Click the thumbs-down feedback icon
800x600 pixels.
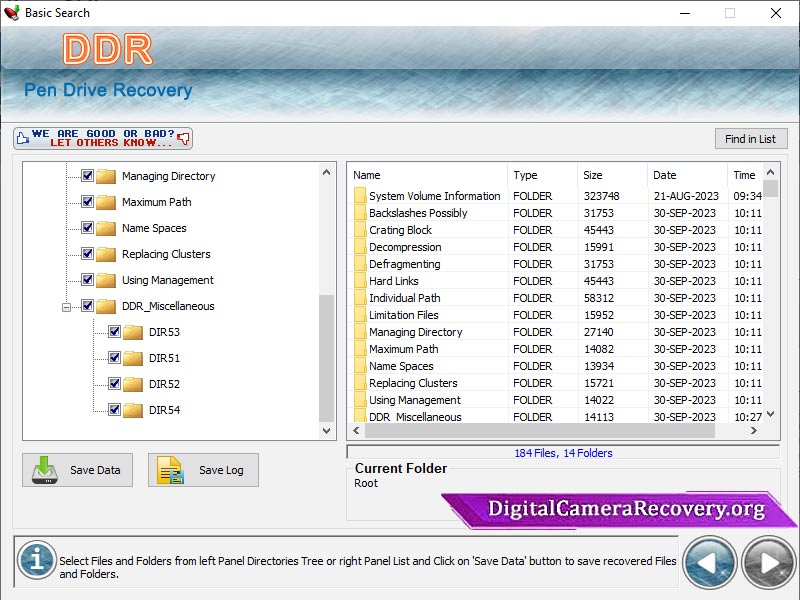pyautogui.click(x=183, y=138)
